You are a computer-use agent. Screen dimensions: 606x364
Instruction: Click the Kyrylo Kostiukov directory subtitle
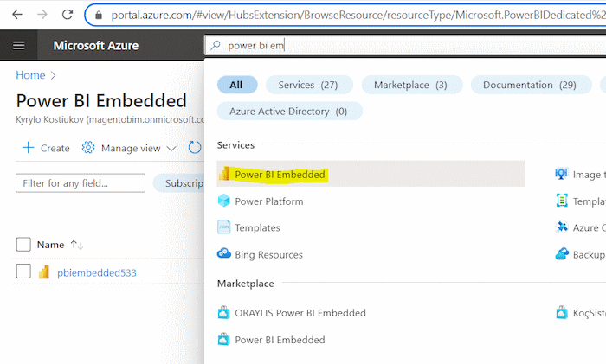[x=110, y=119]
